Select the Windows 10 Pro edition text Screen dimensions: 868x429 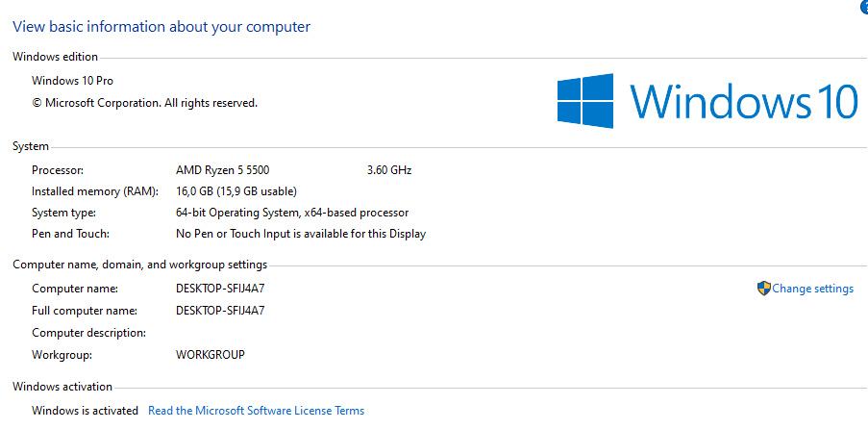72,81
